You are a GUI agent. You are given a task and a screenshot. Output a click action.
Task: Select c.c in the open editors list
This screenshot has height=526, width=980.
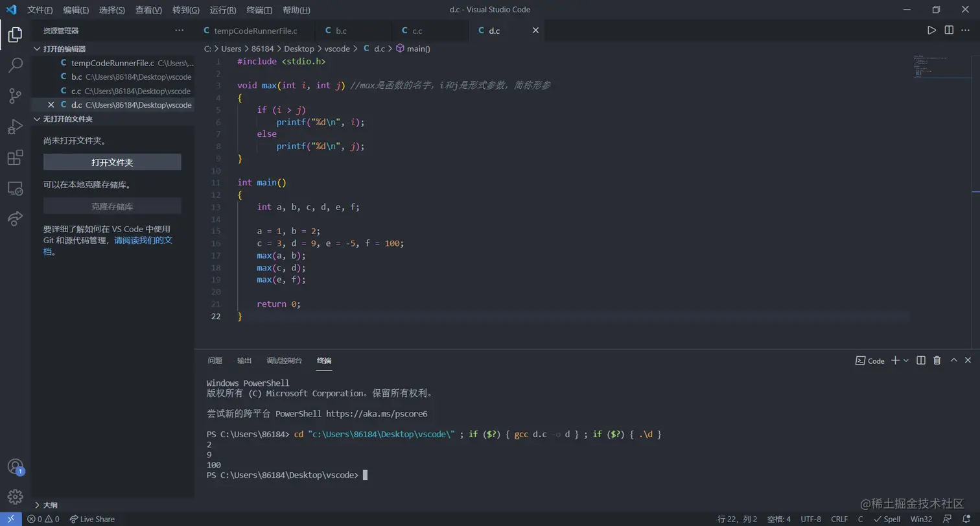click(x=113, y=91)
